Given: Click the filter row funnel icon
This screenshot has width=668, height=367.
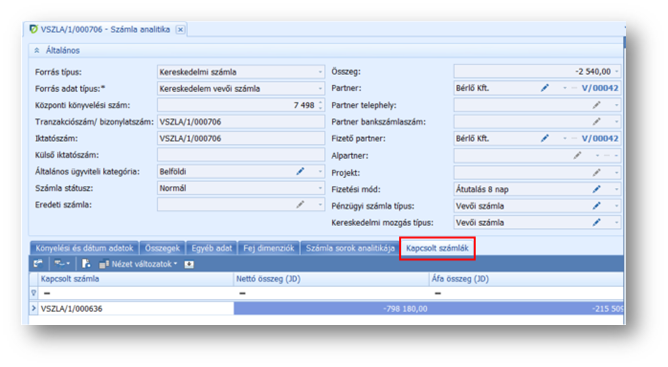Looking at the screenshot, I should click(34, 293).
